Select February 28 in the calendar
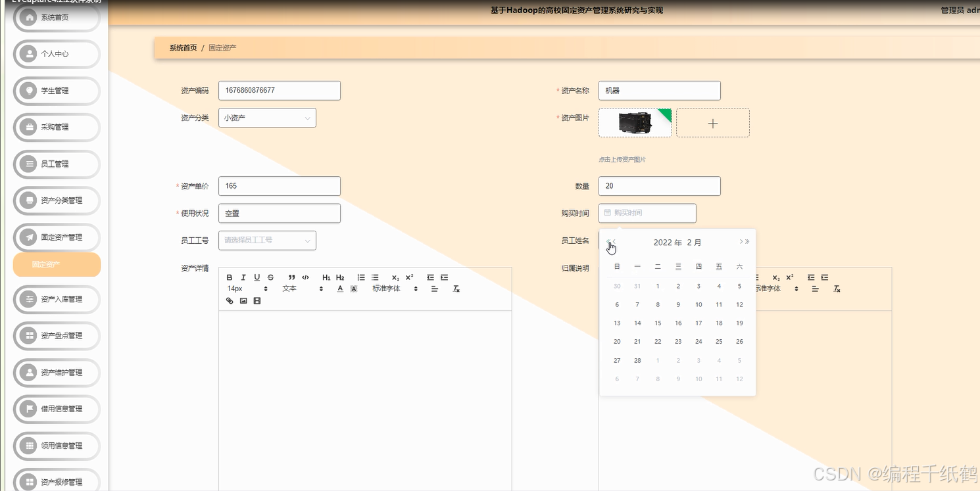980x491 pixels. tap(637, 360)
